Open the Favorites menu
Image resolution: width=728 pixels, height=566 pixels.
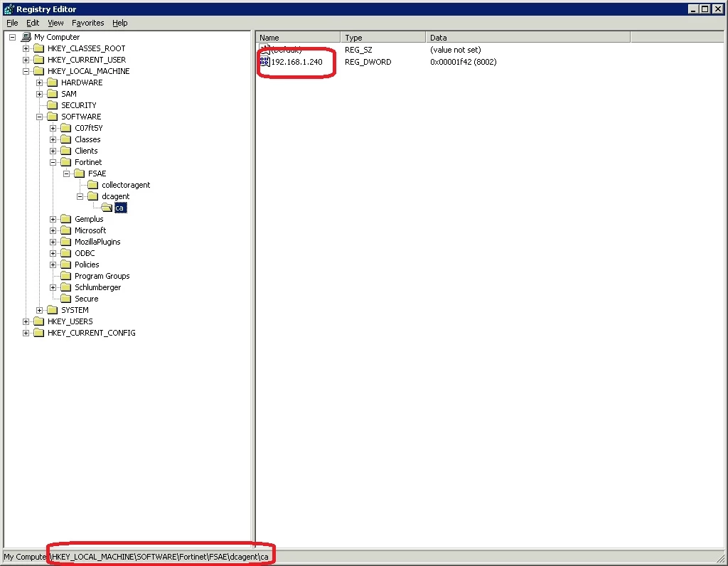(87, 23)
